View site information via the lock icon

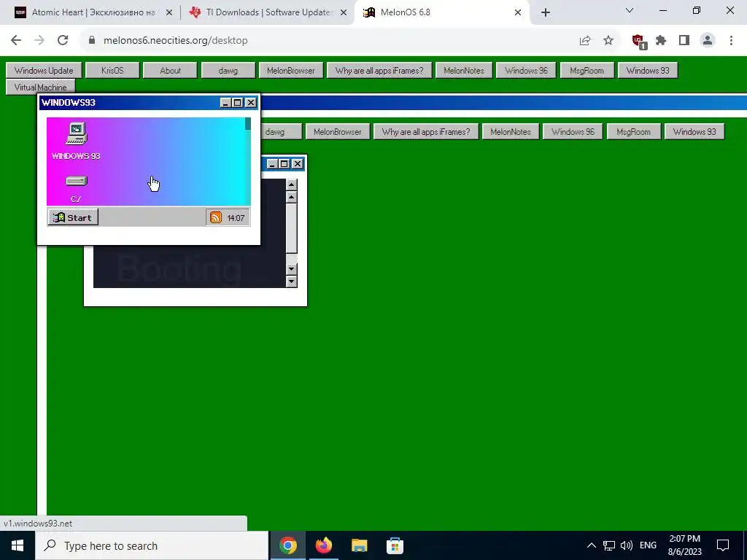[92, 41]
